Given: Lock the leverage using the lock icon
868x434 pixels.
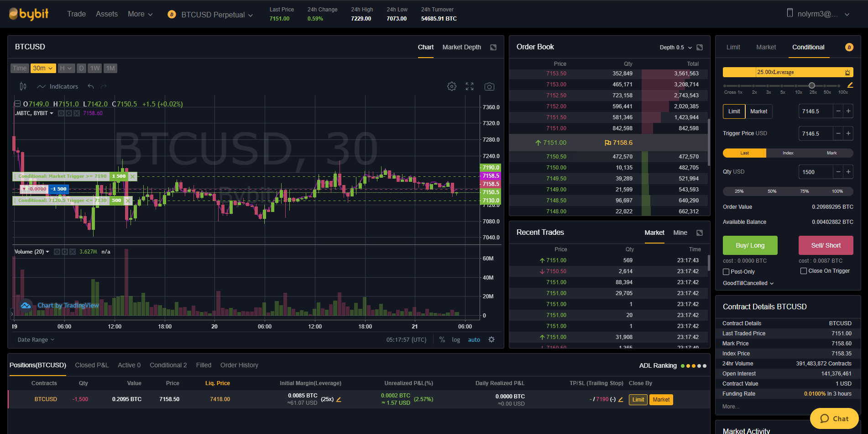Looking at the screenshot, I should [847, 72].
